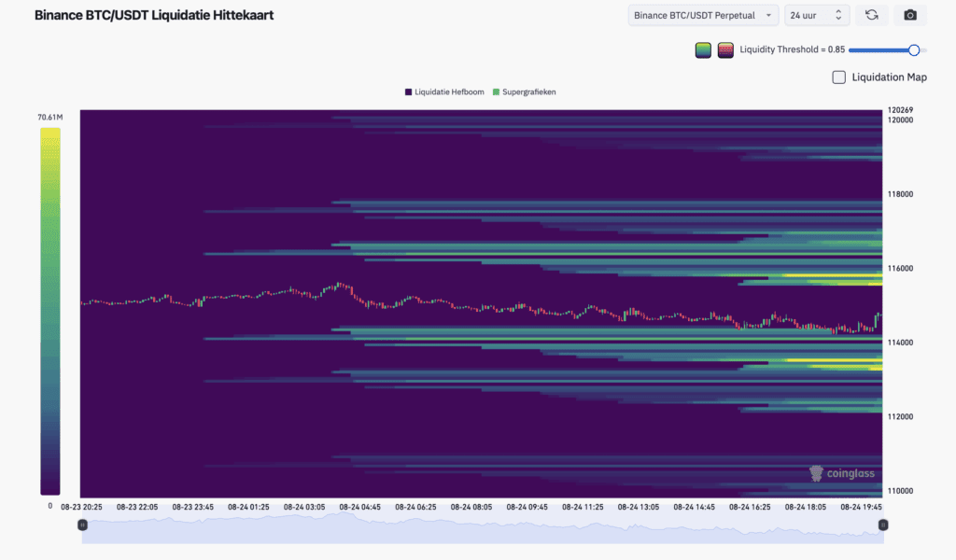The height and width of the screenshot is (560, 956).
Task: Click the left handle of the time range bar
Action: pos(83,525)
